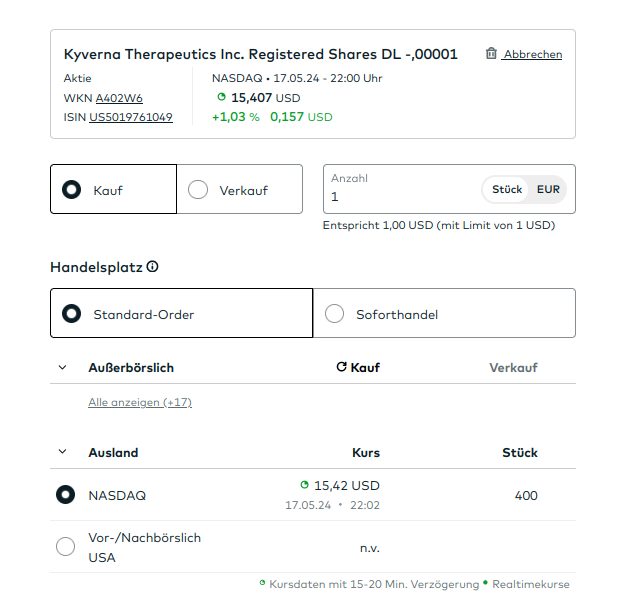
Task: Expand Alle anzeigen (+17) list
Action: point(140,402)
